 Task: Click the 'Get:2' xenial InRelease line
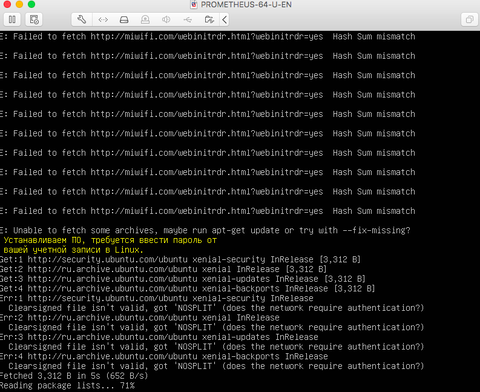point(163,269)
